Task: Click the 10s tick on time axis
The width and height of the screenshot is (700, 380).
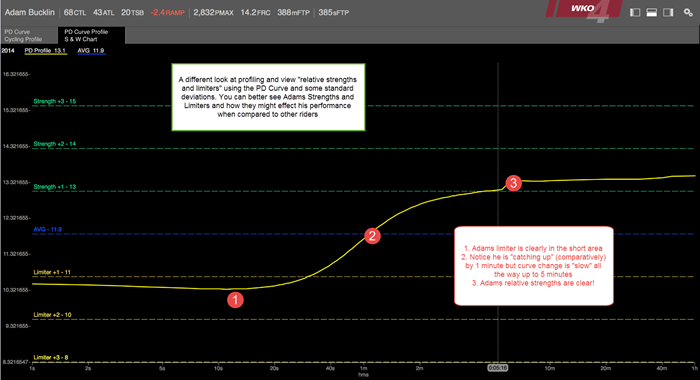Action: coord(218,368)
